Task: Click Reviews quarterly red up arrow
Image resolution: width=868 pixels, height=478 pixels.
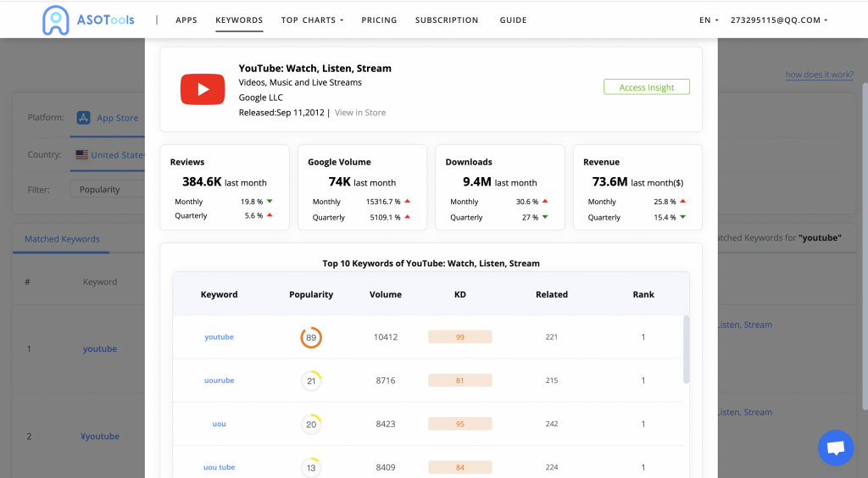Action: [x=270, y=215]
